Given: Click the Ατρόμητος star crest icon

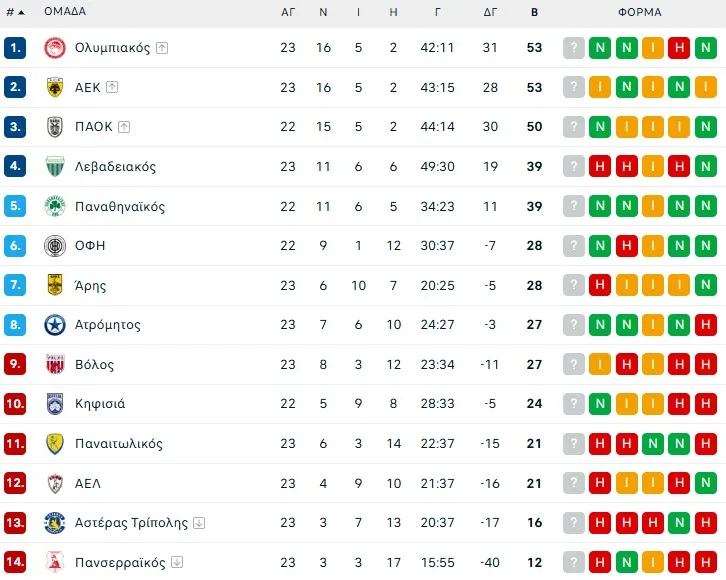Looking at the screenshot, I should click(x=55, y=325).
